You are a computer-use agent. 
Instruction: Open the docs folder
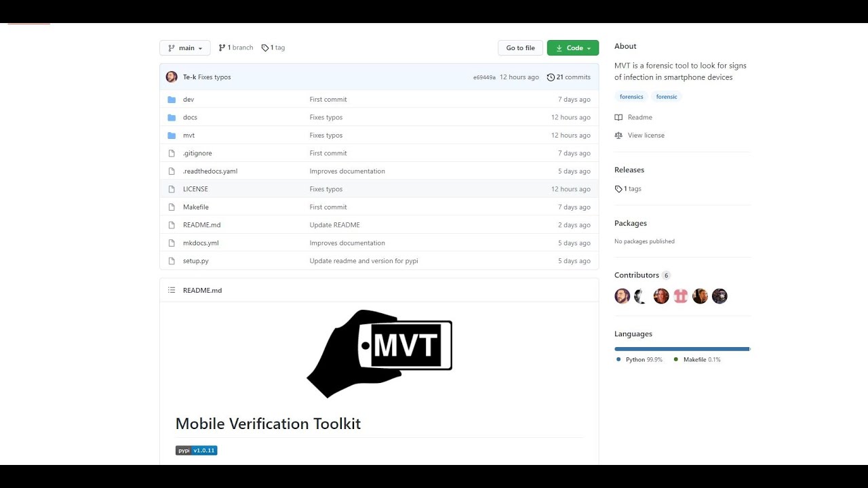pos(190,117)
